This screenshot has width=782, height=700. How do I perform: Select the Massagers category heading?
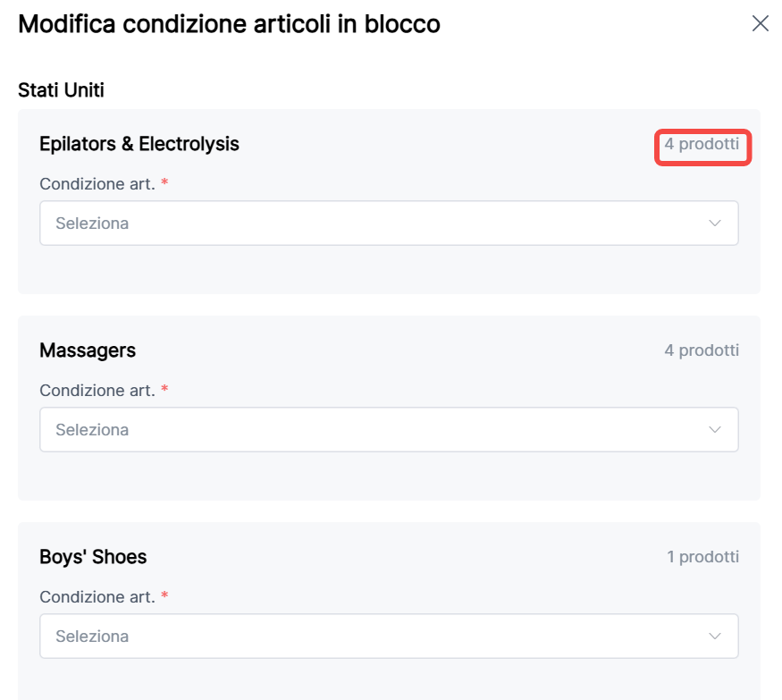tap(88, 350)
